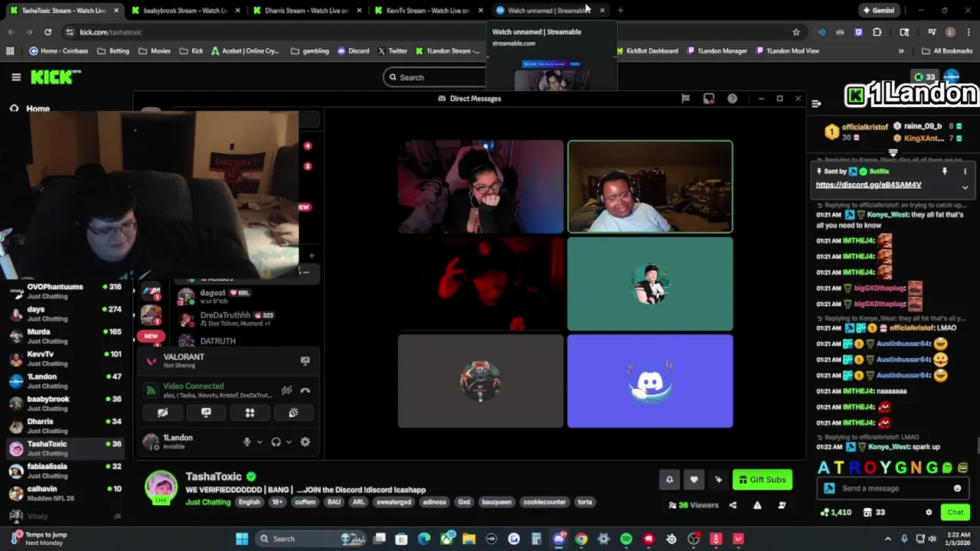Turn off camera in Discord voice panel
Screen dimensions: 980x551
point(162,412)
